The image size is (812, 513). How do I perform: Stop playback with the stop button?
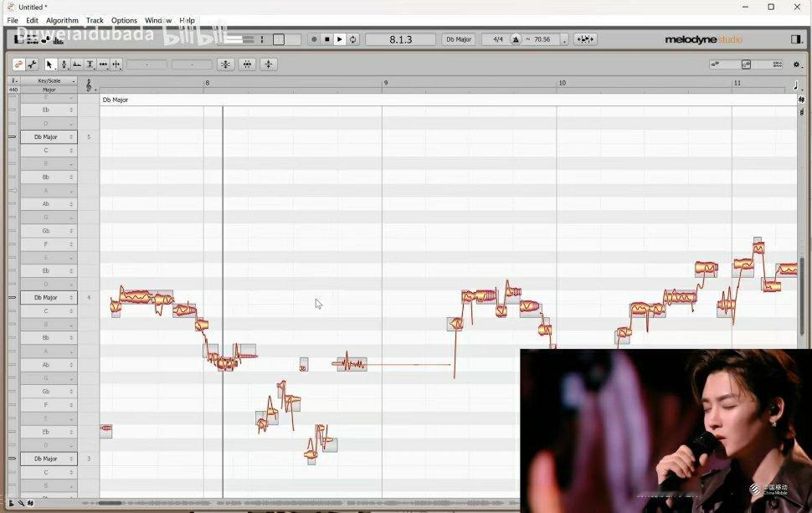(x=326, y=39)
